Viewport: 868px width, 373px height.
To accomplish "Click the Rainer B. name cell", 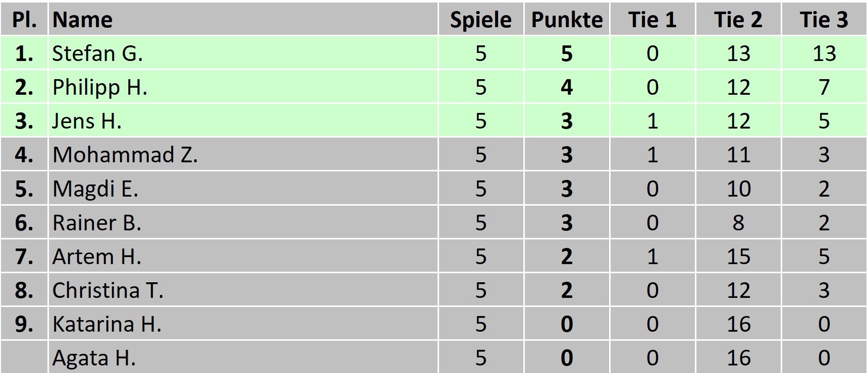I will [97, 223].
